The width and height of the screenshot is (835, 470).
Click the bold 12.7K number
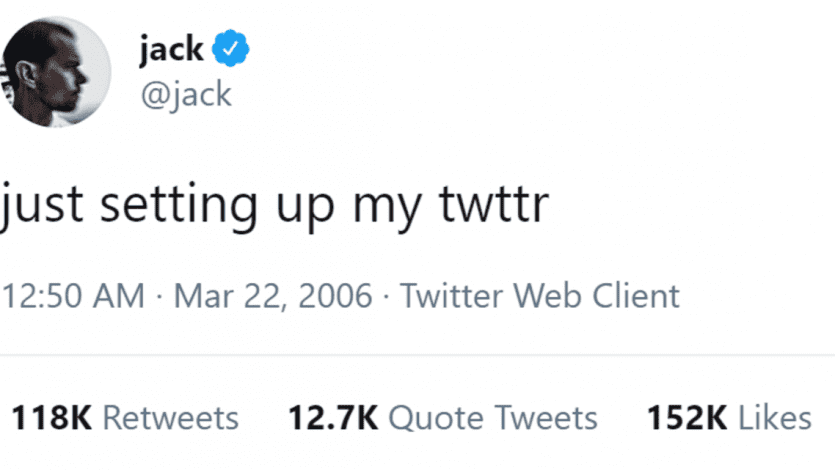332,417
